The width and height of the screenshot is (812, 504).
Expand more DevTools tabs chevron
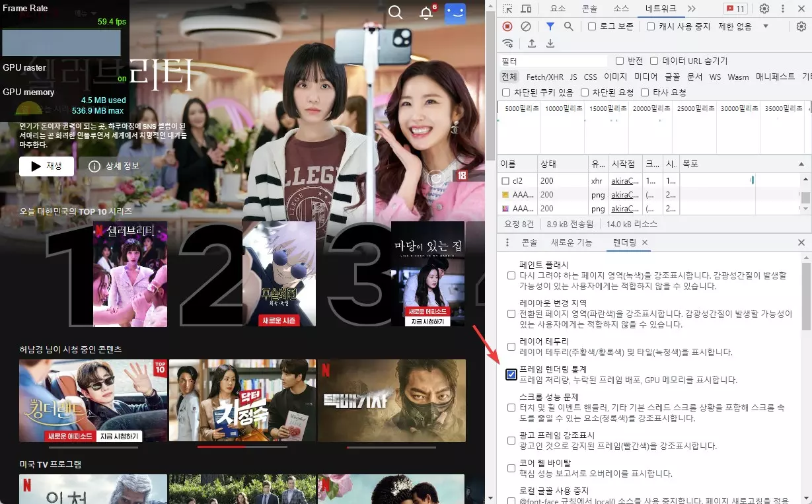(x=692, y=9)
